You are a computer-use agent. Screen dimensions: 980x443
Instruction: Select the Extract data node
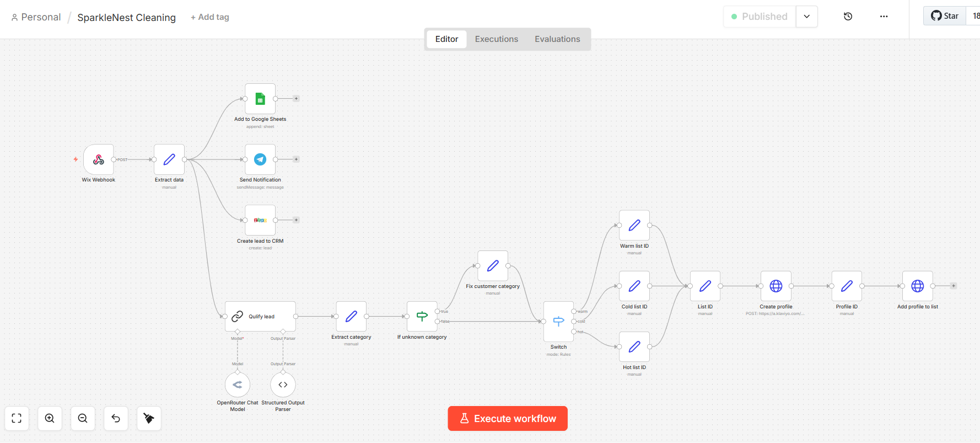(169, 159)
